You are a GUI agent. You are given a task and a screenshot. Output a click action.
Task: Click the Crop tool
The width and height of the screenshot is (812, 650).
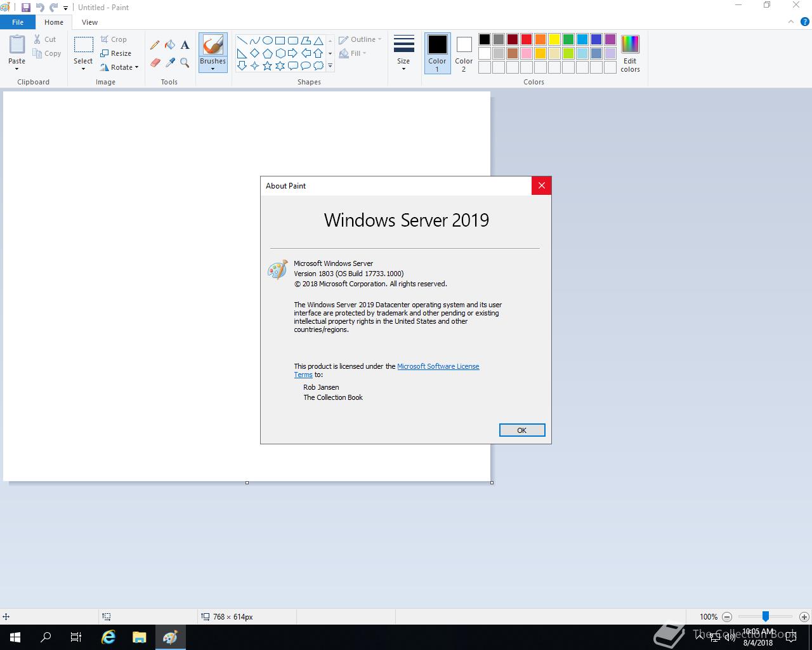[x=114, y=39]
